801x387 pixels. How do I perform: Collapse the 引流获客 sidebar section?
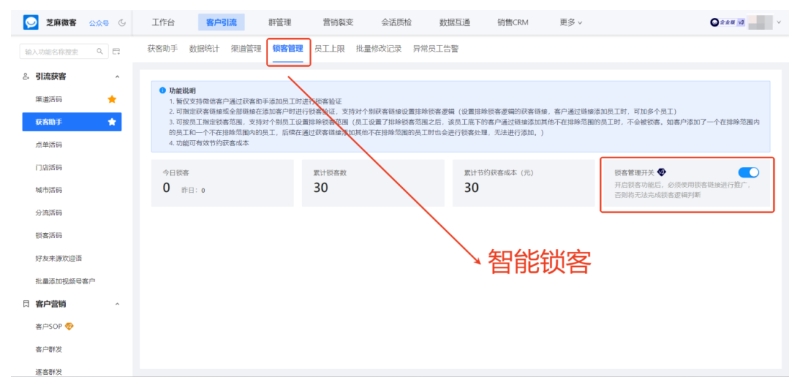click(x=117, y=77)
